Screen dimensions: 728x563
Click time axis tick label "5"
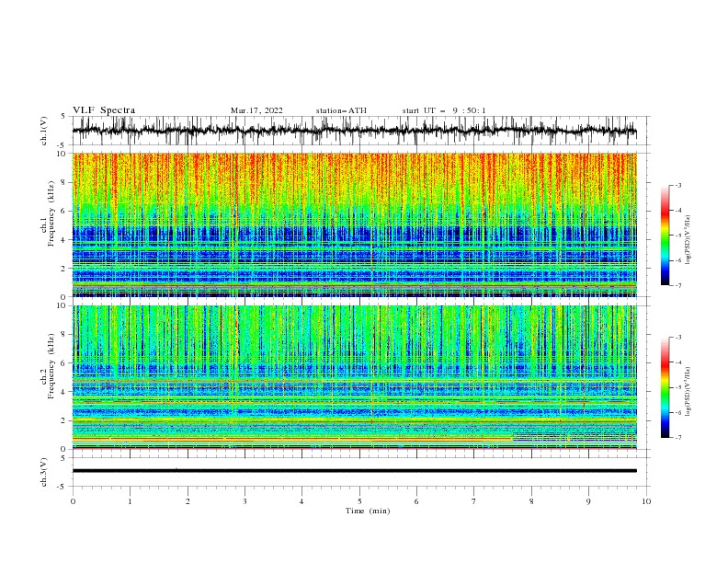(359, 501)
